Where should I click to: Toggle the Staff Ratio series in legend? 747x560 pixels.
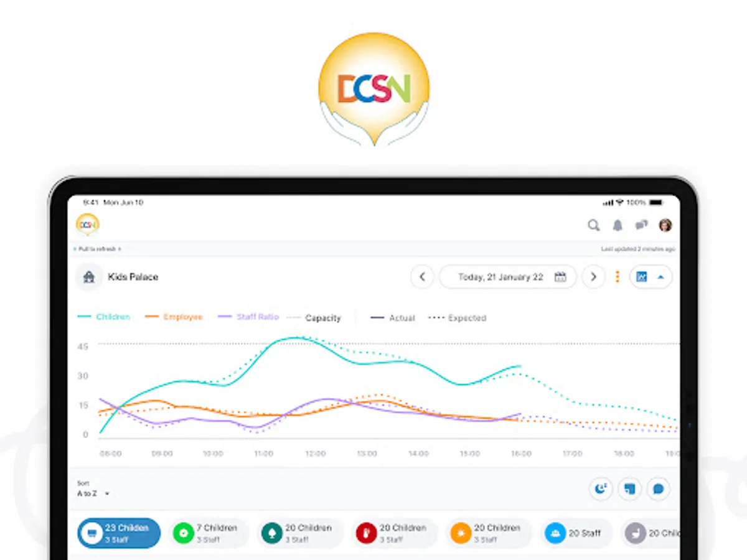click(x=248, y=317)
